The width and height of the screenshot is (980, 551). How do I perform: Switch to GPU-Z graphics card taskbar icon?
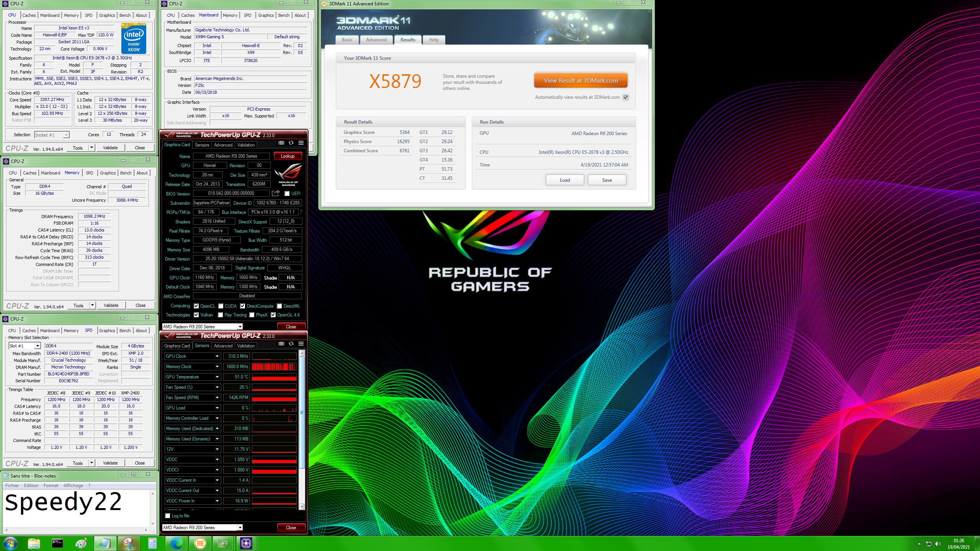coord(223,543)
